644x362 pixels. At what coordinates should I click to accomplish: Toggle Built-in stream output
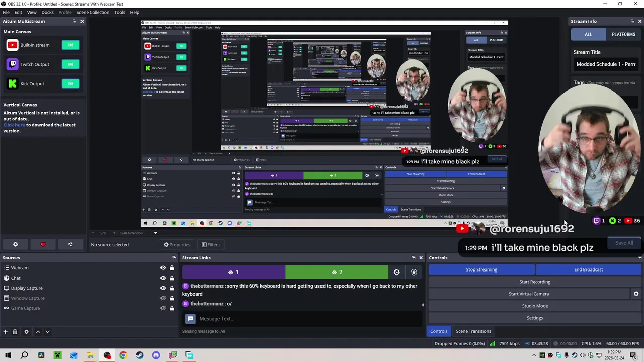71,45
